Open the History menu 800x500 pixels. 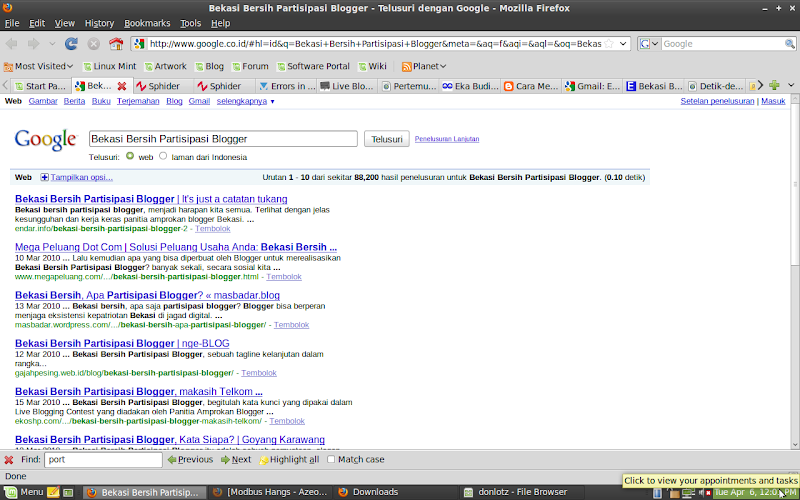tap(99, 23)
